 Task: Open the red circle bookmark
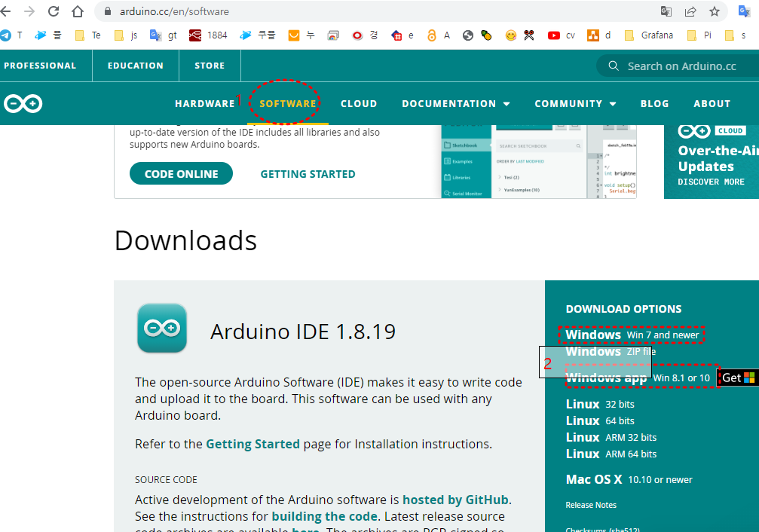(x=365, y=35)
